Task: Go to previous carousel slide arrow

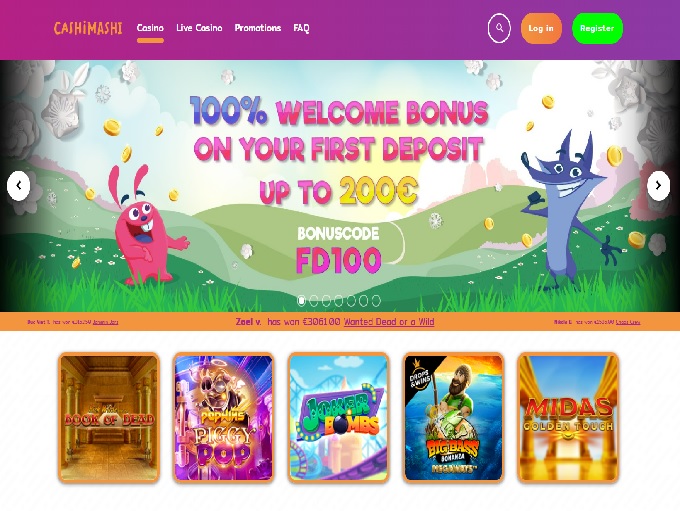Action: (x=19, y=186)
